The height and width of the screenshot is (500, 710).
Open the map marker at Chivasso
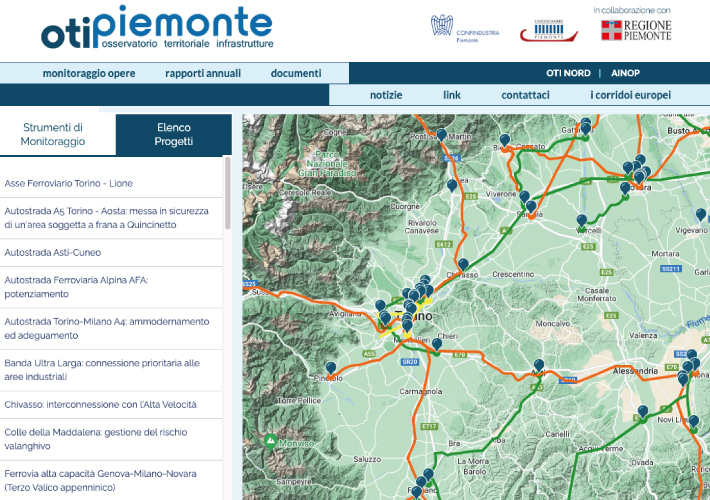coord(463,265)
